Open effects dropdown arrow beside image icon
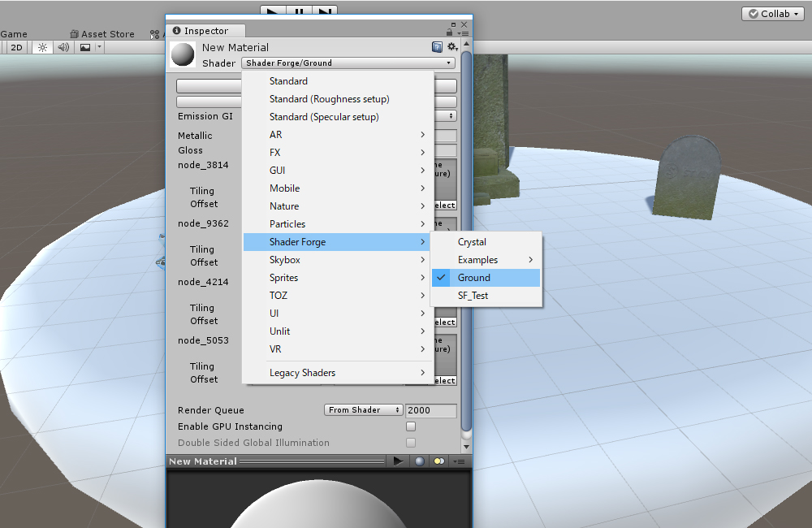The image size is (812, 528). click(99, 48)
